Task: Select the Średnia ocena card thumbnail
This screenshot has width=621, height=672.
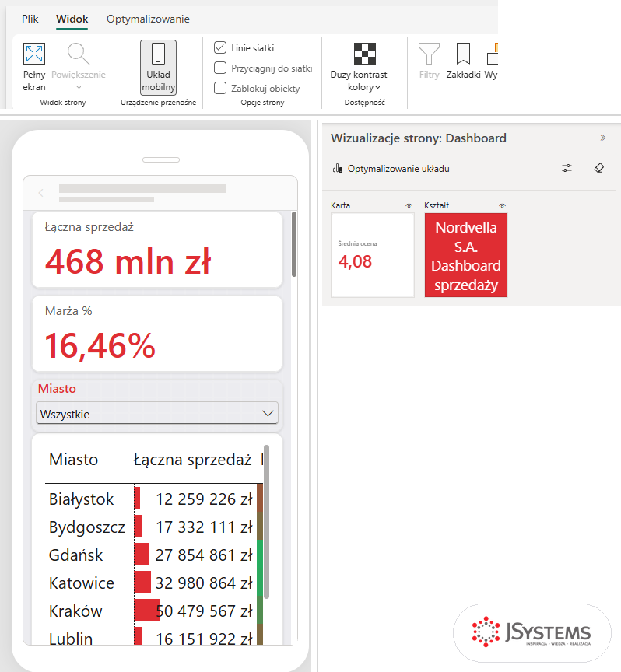Action: click(373, 255)
